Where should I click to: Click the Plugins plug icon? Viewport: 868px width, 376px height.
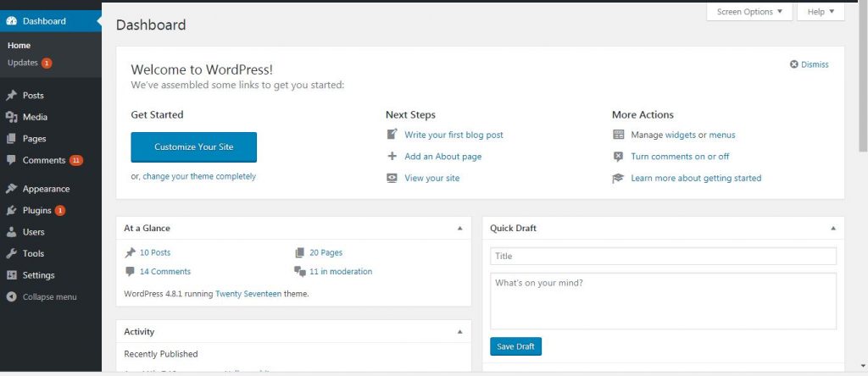click(x=11, y=211)
